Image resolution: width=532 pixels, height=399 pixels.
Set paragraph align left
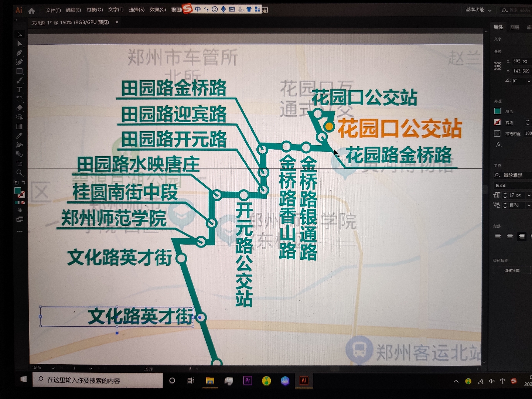(498, 236)
